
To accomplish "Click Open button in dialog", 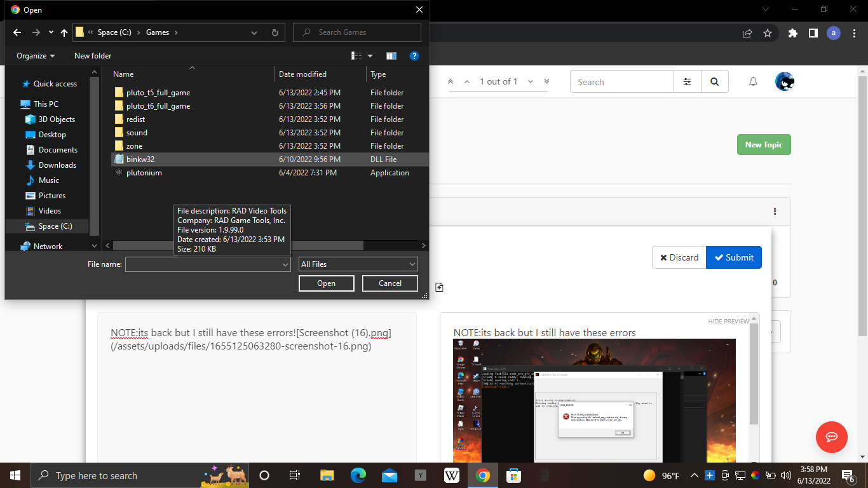I will (326, 283).
